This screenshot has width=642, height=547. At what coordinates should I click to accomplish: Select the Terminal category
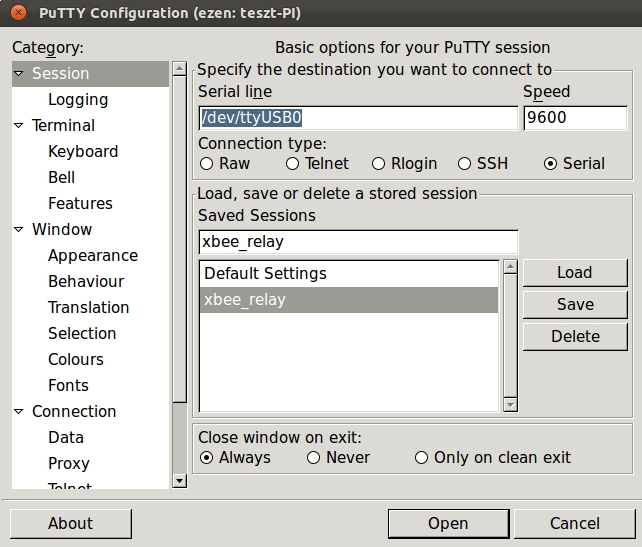point(63,126)
